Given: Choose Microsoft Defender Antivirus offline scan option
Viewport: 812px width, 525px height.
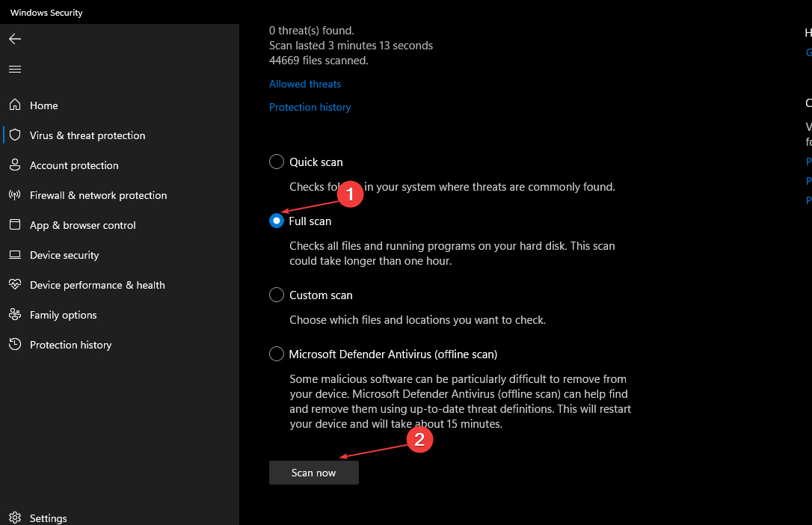Looking at the screenshot, I should pyautogui.click(x=277, y=354).
